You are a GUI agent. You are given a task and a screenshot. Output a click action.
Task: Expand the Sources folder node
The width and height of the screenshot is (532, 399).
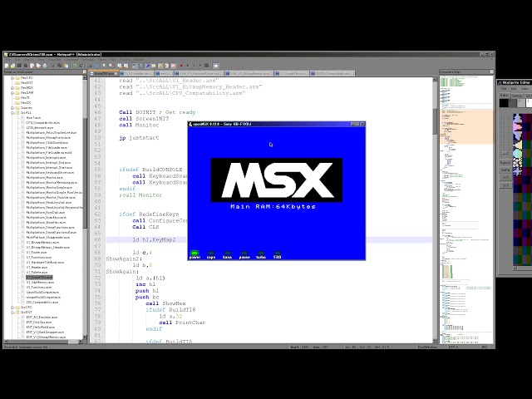tap(12, 107)
